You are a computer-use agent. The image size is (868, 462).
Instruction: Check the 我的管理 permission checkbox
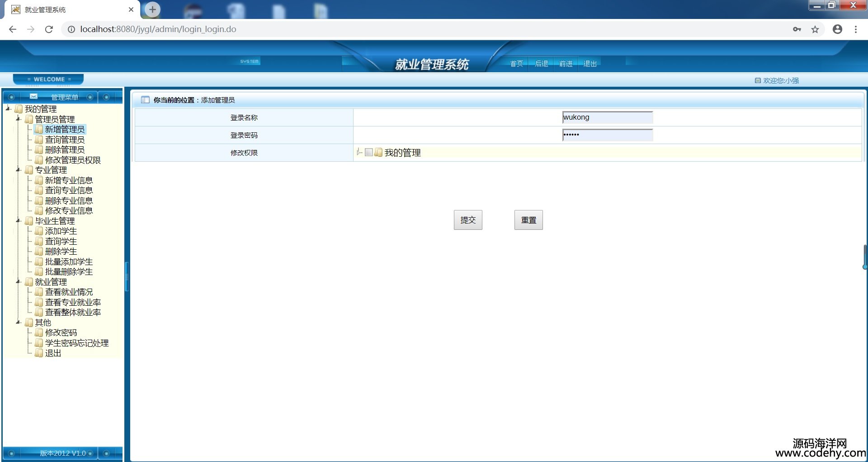[x=369, y=152]
